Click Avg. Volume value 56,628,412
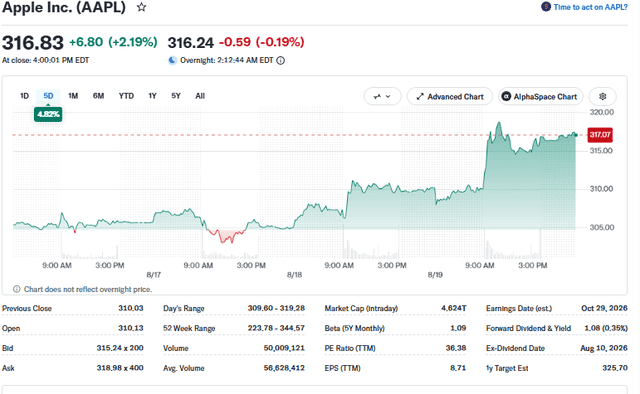 click(284, 368)
